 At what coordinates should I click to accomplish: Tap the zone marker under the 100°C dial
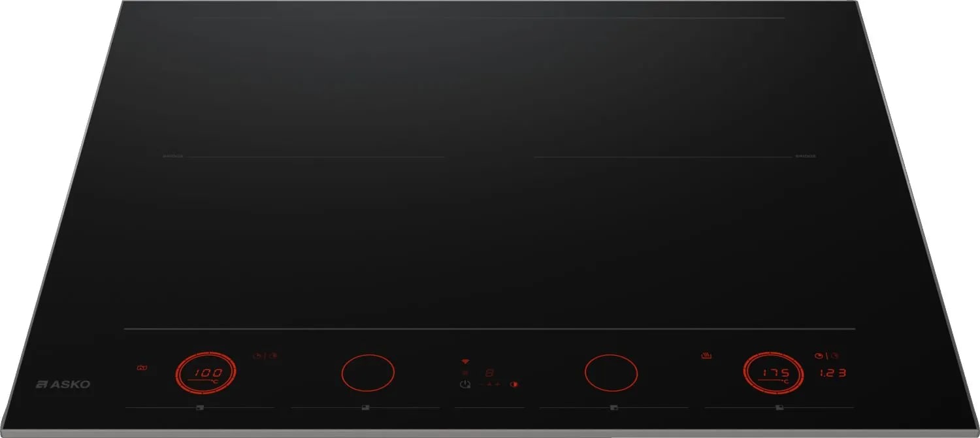click(x=199, y=408)
